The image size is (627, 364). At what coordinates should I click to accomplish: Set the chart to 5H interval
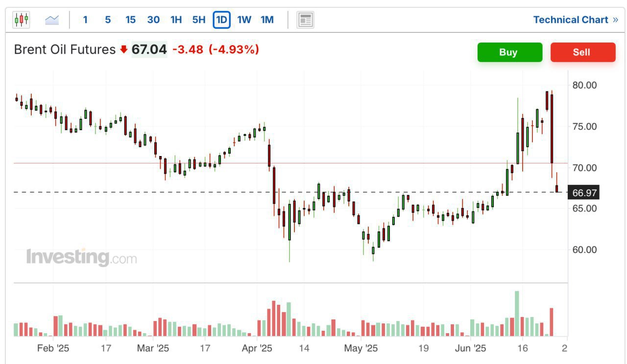198,20
